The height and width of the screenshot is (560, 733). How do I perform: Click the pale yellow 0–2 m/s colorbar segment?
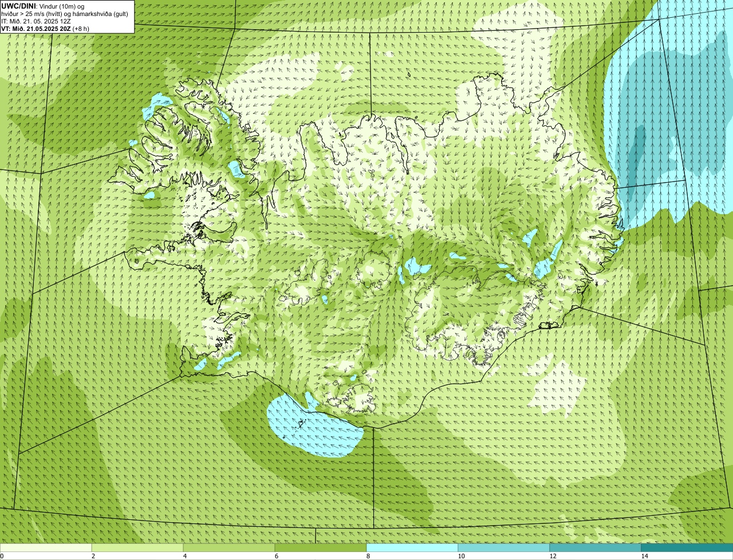46,547
